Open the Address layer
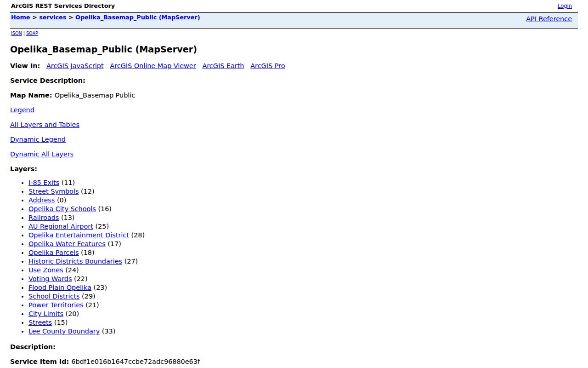Viewport: 588px width, 368px height. (41, 200)
